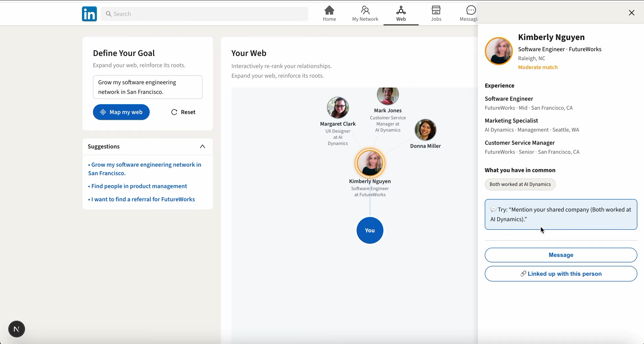Open the My Network tab
The height and width of the screenshot is (344, 644).
[x=365, y=14]
